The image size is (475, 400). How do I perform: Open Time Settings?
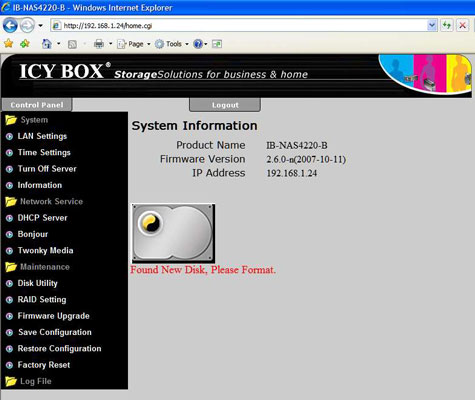44,152
